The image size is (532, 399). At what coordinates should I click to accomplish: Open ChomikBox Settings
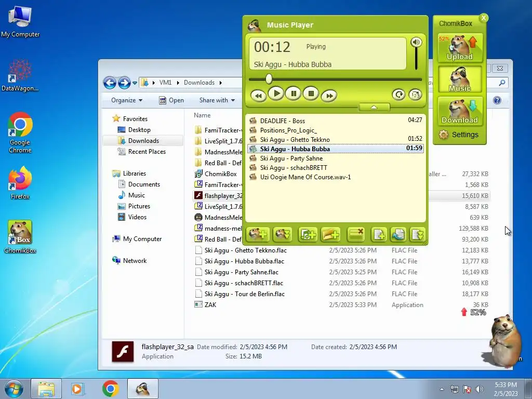[x=459, y=135]
